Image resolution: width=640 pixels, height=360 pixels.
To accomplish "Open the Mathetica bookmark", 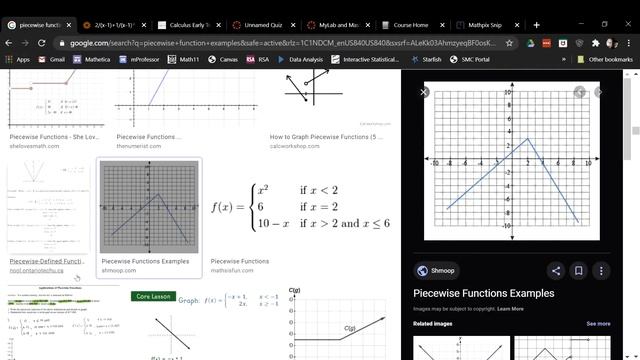I will pos(92,60).
